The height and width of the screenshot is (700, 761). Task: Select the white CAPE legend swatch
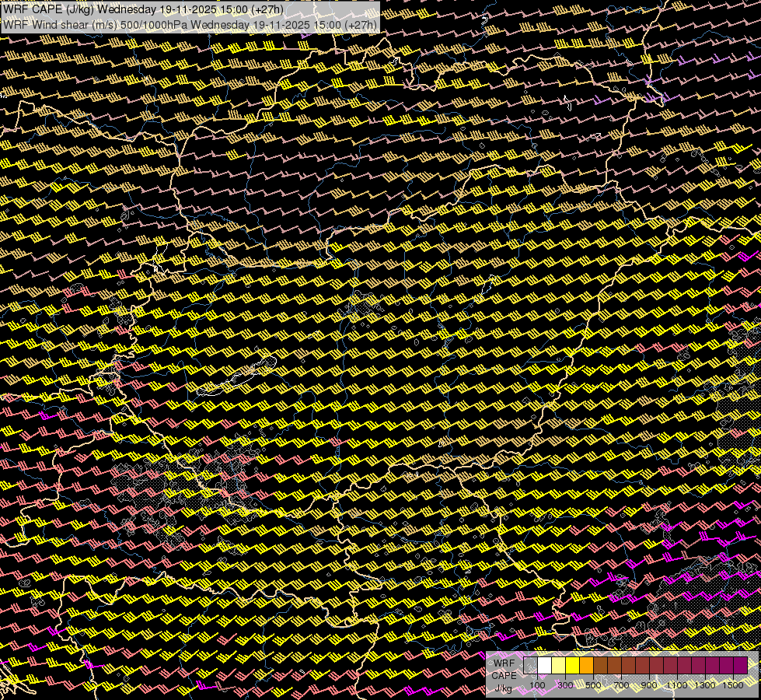coord(545,666)
